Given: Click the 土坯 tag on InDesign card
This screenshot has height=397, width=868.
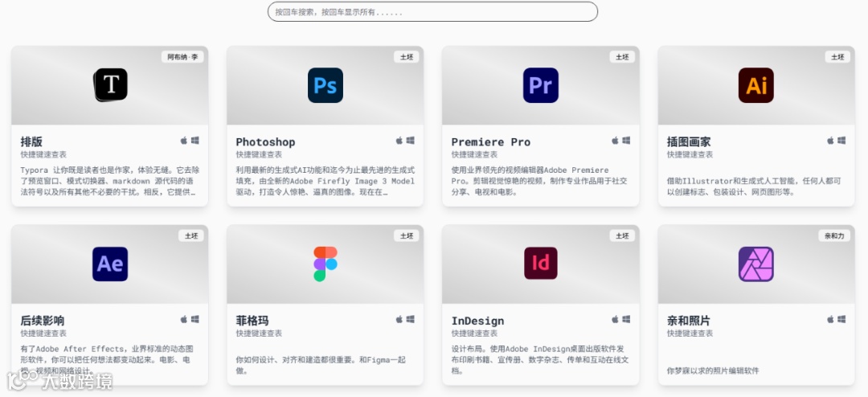Looking at the screenshot, I should [622, 236].
